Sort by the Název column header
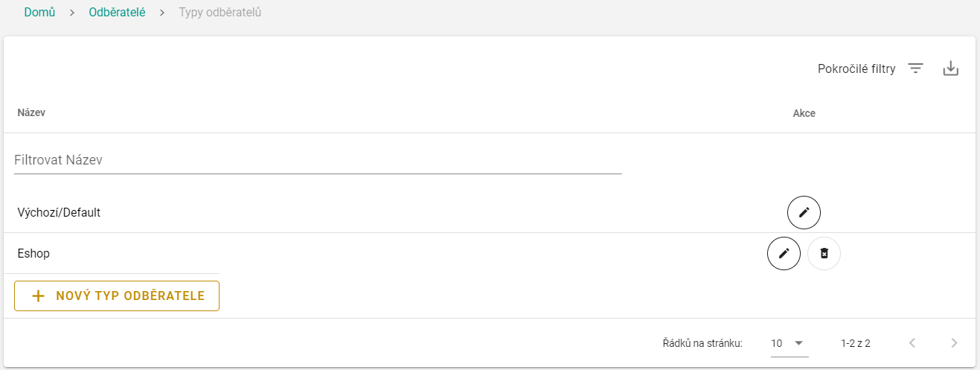The height and width of the screenshot is (370, 980). tap(32, 113)
